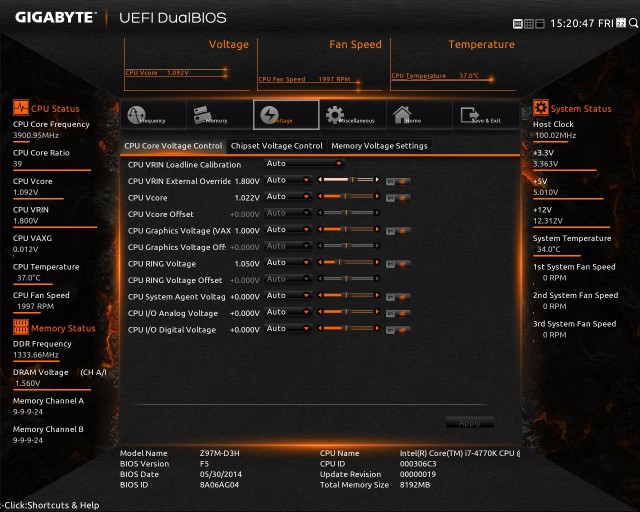The width and height of the screenshot is (640, 512).
Task: Click left arrow of CPU I/O Analog Voltage slider
Action: coord(320,312)
